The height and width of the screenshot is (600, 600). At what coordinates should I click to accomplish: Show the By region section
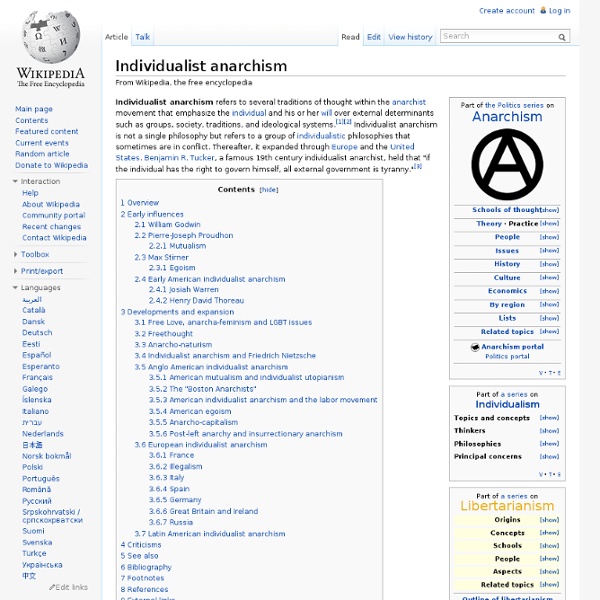[x=549, y=305]
